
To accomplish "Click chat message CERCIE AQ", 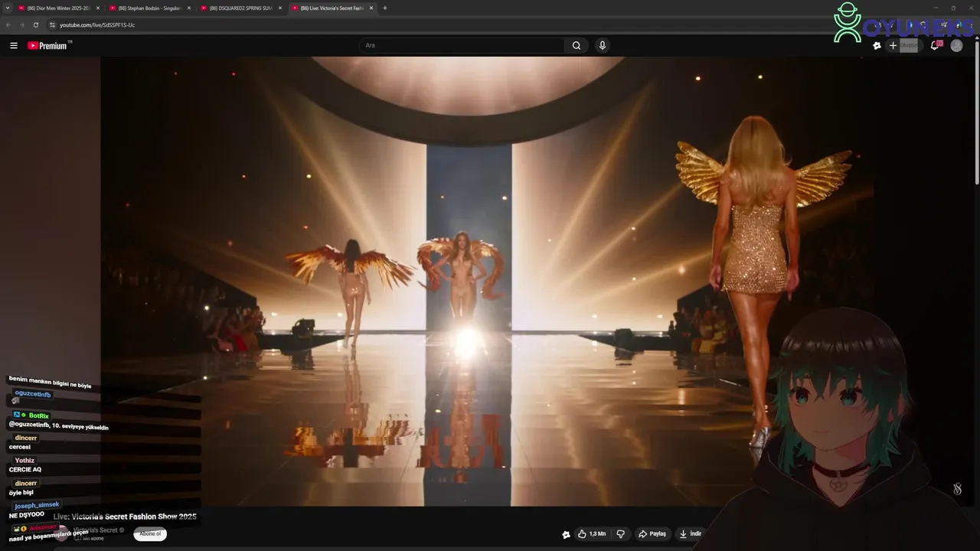I will tap(25, 470).
